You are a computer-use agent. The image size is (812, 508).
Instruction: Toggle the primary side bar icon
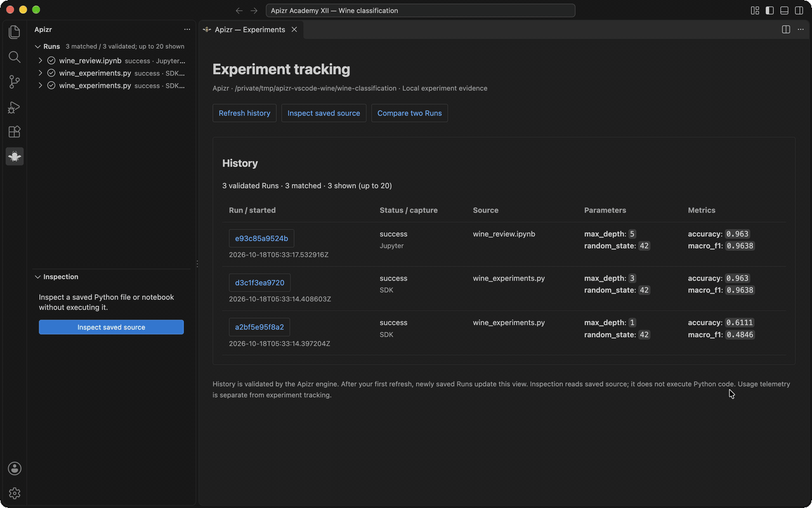pos(769,11)
